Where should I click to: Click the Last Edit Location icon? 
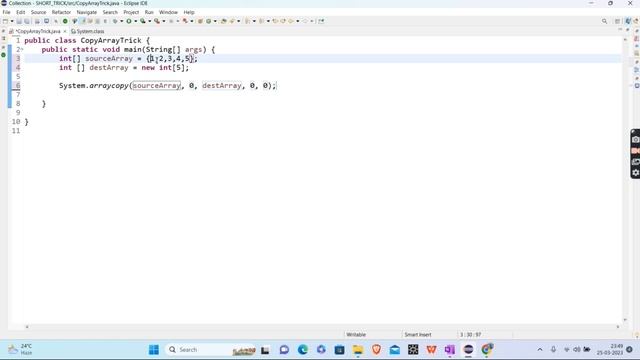(275, 21)
